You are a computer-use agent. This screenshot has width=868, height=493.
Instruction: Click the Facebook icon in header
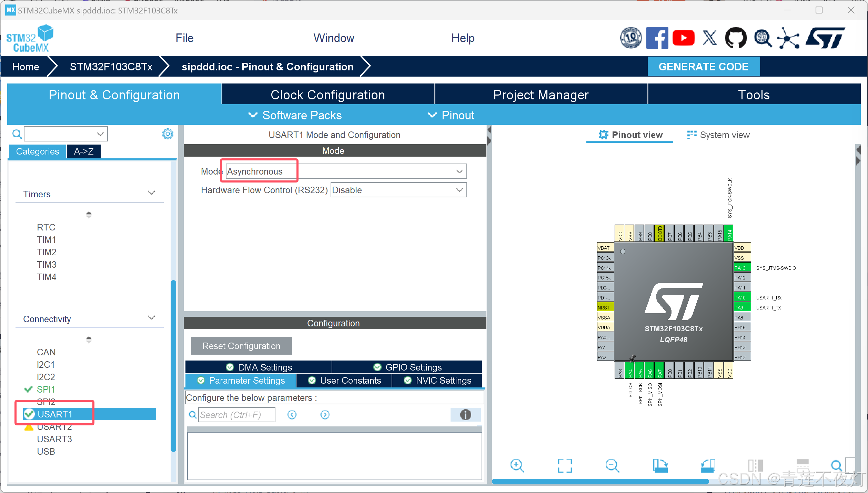[657, 38]
